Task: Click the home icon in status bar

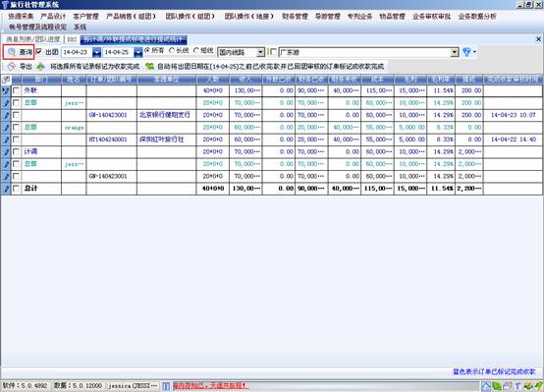Action: pyautogui.click(x=486, y=386)
